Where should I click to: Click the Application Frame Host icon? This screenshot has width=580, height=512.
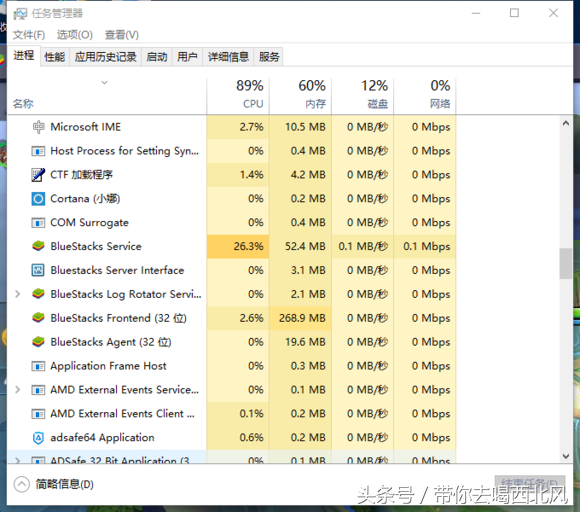[38, 366]
